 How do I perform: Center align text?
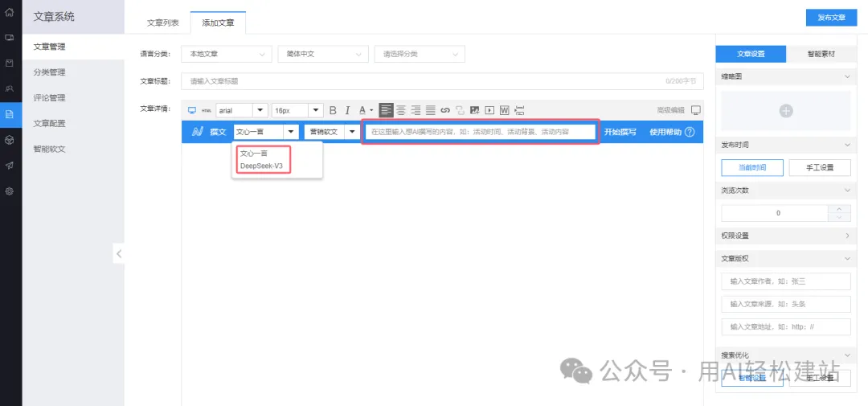point(401,110)
